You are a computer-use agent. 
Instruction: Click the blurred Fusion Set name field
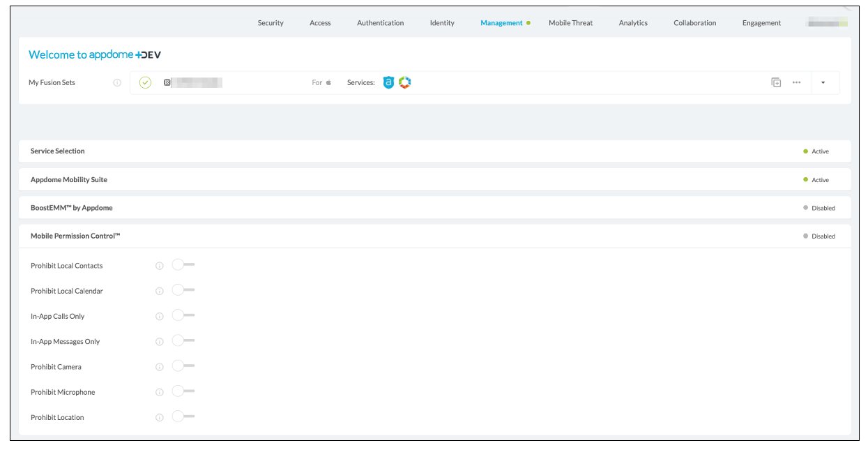tap(197, 82)
